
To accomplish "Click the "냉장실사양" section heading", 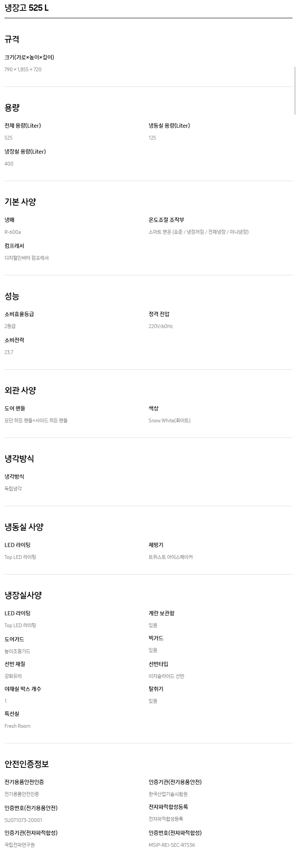I will (x=23, y=595).
